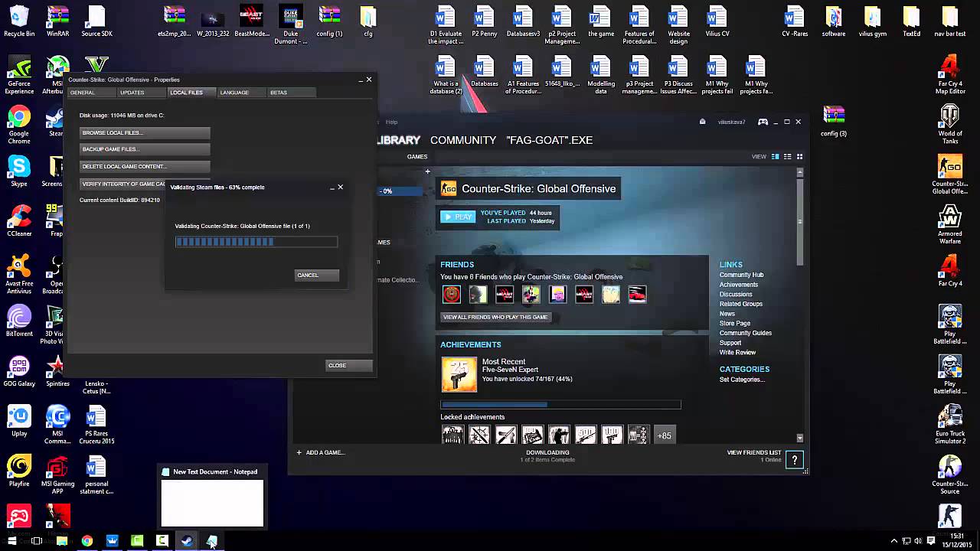Open the Community menu in Steam
980x551 pixels.
[463, 140]
